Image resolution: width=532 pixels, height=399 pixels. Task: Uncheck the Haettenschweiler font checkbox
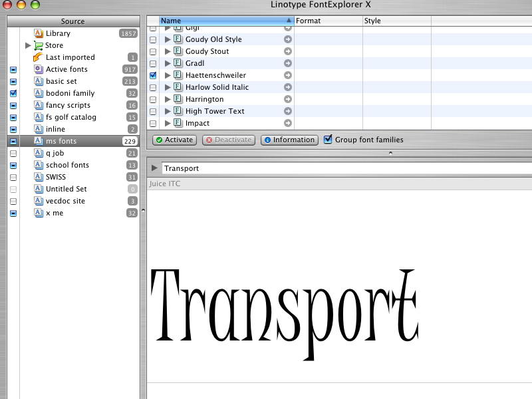click(x=153, y=75)
